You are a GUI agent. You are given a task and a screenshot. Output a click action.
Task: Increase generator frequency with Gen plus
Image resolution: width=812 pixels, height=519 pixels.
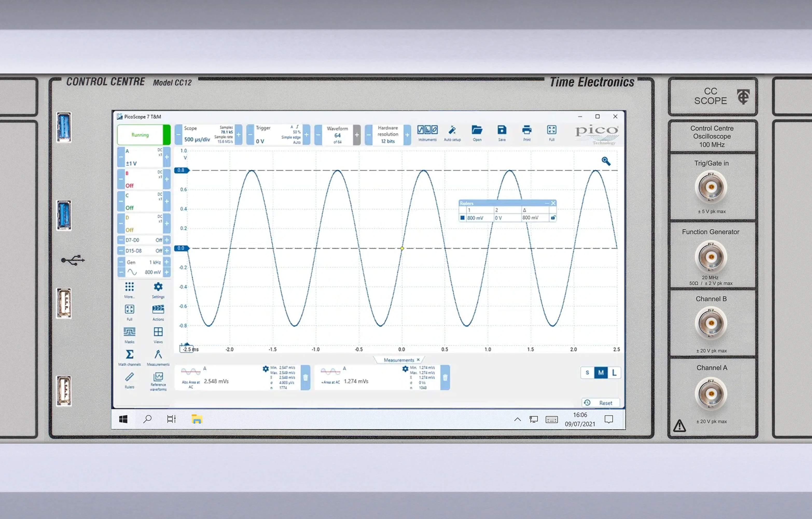click(x=166, y=262)
